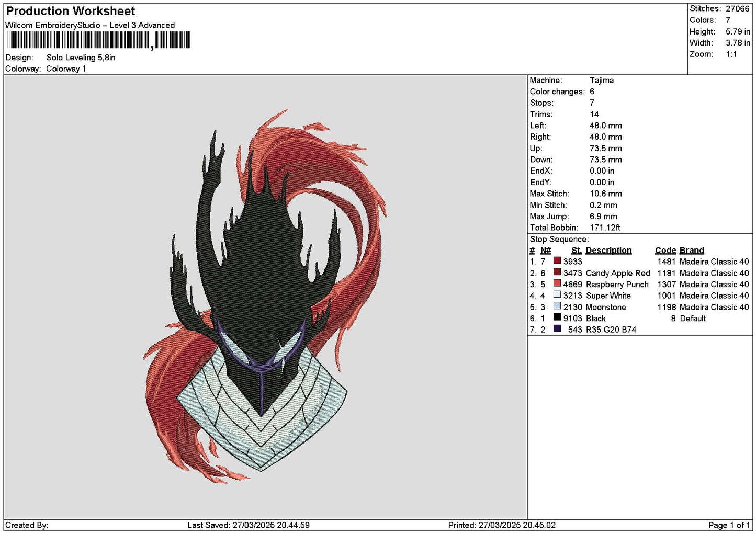
Task: Click the 'Super White' description
Action: coord(608,296)
